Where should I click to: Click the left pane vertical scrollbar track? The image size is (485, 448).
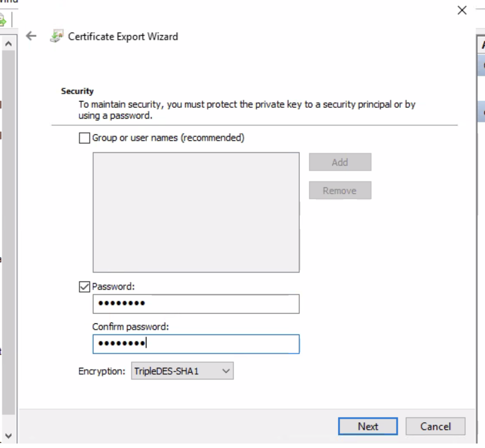tap(8, 225)
